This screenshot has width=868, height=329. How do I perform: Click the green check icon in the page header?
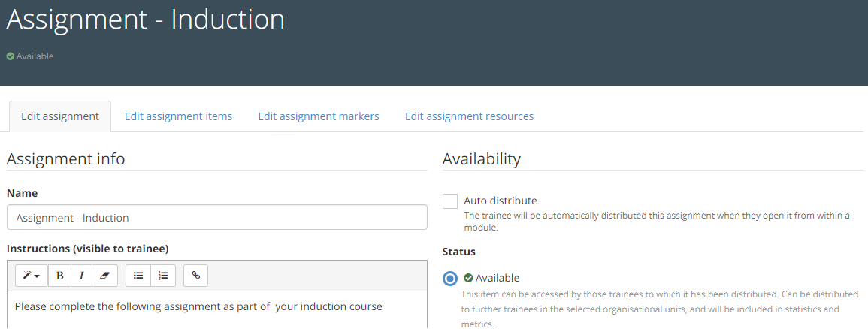point(11,56)
